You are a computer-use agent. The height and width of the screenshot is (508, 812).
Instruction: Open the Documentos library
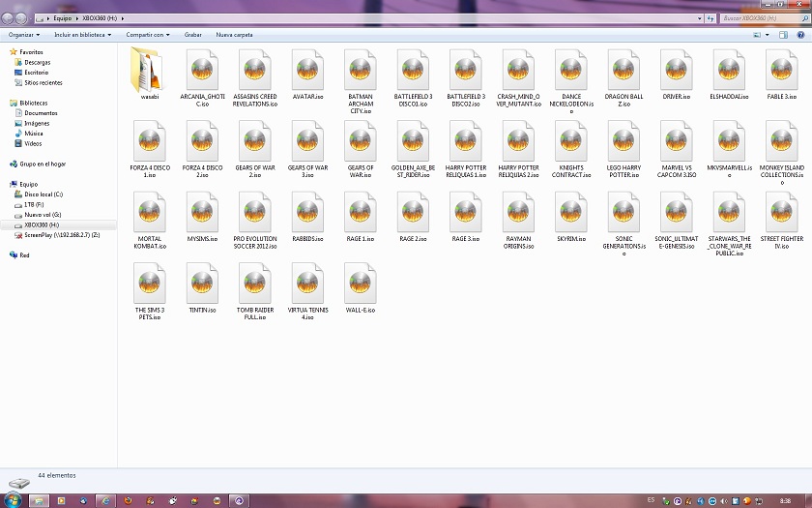click(41, 113)
